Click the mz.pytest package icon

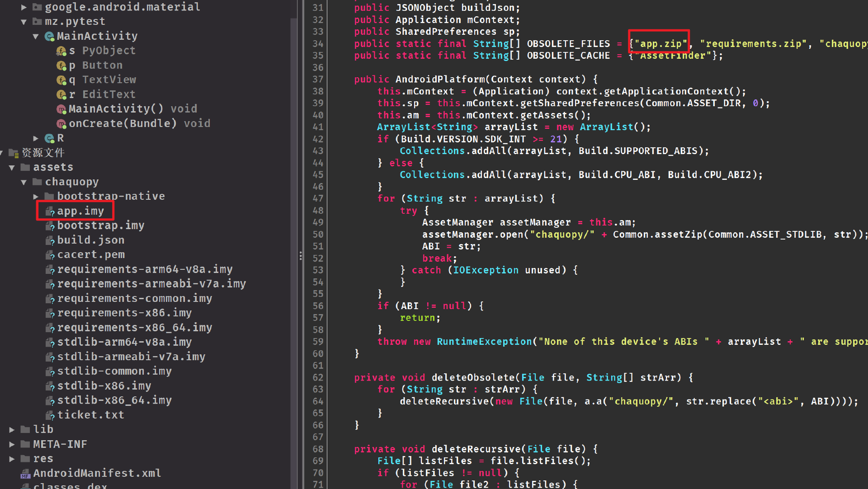pyautogui.click(x=38, y=22)
